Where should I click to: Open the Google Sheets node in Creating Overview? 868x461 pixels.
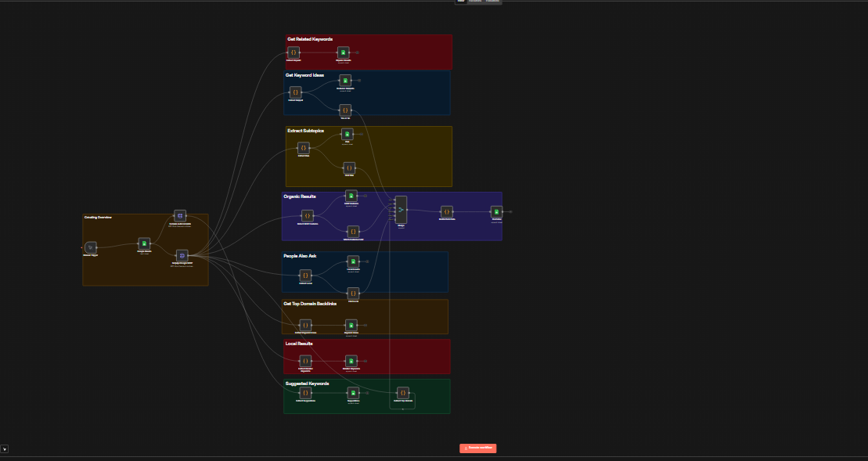144,243
